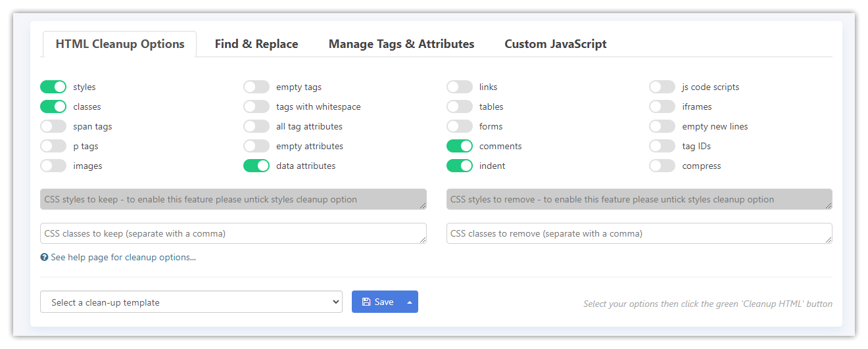Click CSS classes to keep field
The width and height of the screenshot is (868, 349).
(233, 233)
